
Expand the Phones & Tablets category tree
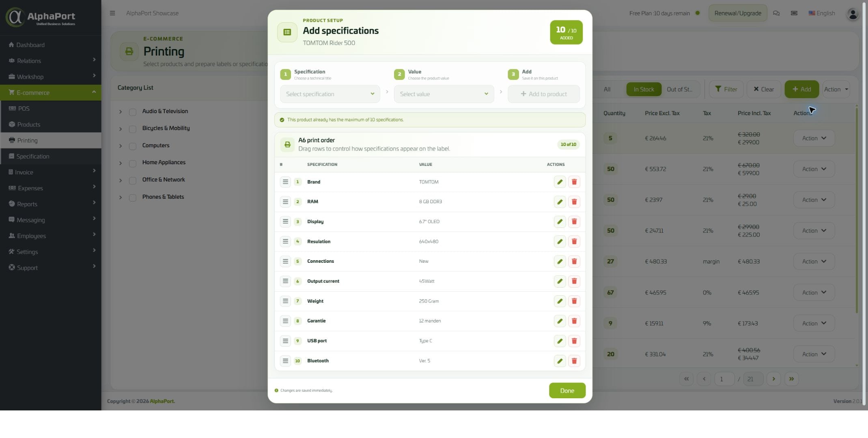point(120,198)
